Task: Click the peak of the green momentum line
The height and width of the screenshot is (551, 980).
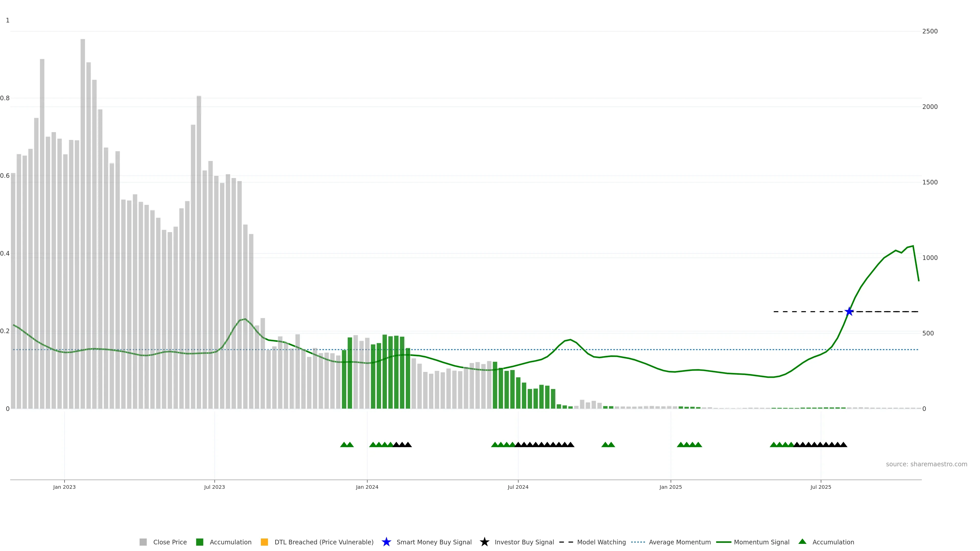Action: [913, 246]
